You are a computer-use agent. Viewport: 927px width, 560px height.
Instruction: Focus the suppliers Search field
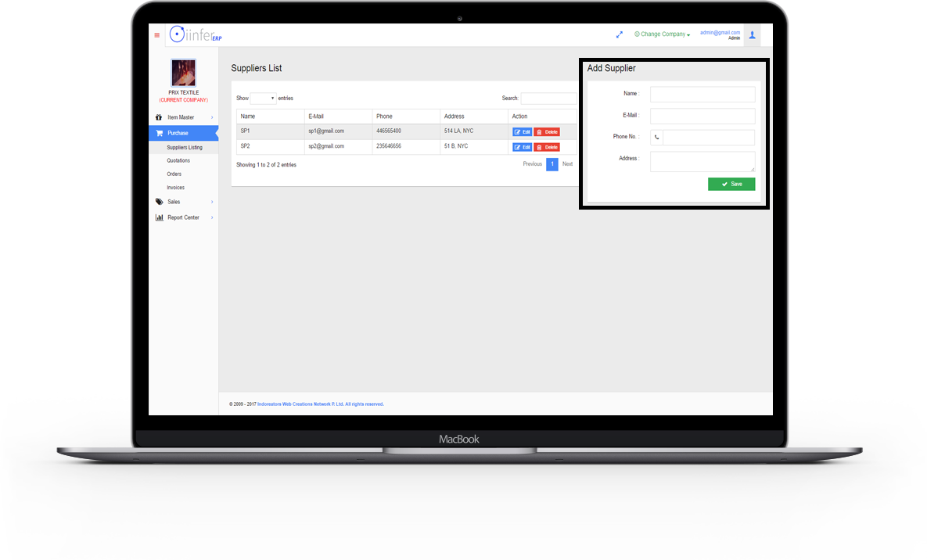click(x=548, y=99)
